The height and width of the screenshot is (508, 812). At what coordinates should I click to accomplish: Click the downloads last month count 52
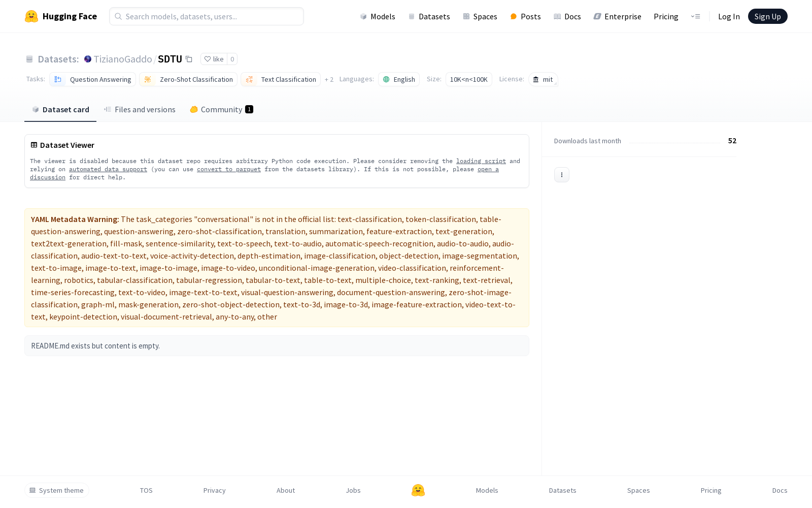coord(732,141)
